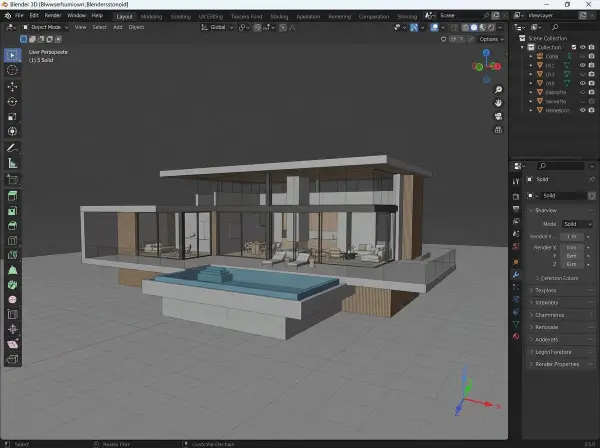
Task: Adjust the Render X value field
Action: click(572, 248)
